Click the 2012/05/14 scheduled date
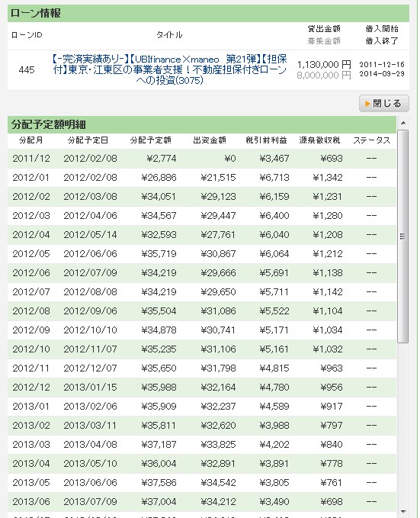The image size is (420, 518). pyautogui.click(x=91, y=235)
